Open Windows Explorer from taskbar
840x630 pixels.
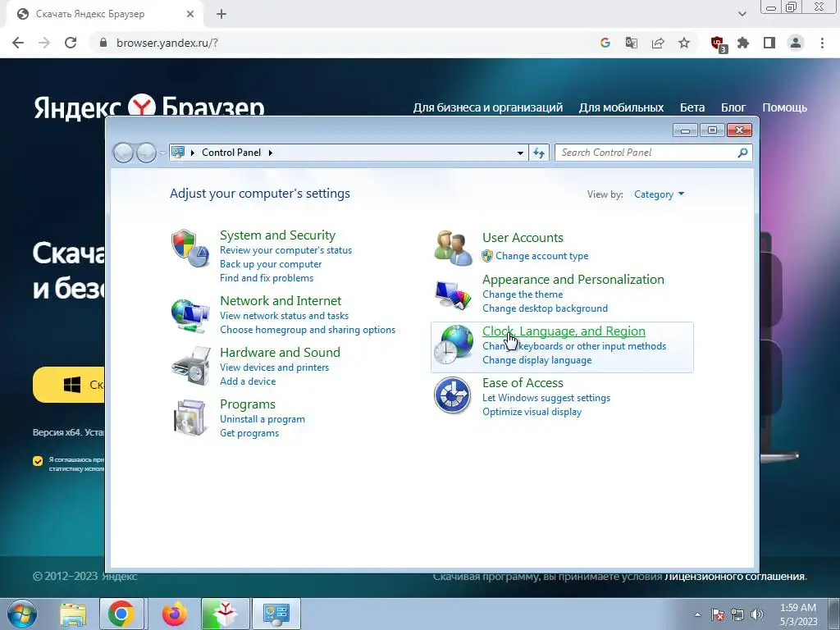pyautogui.click(x=73, y=614)
